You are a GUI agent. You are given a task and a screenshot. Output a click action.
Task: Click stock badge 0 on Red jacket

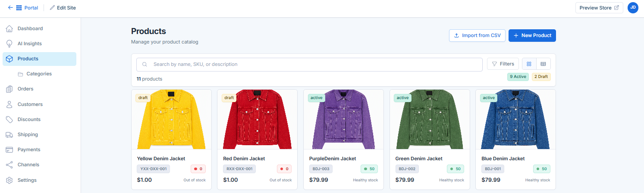point(284,169)
